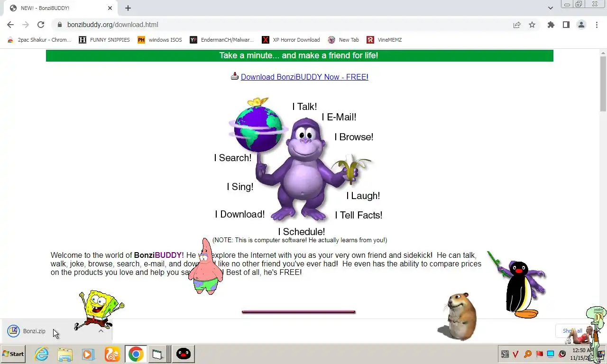
Task: Bookmark this page with the star icon
Action: tap(532, 25)
